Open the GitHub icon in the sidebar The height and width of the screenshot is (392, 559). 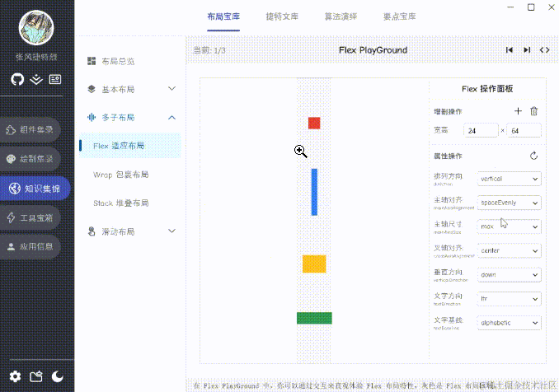17,79
